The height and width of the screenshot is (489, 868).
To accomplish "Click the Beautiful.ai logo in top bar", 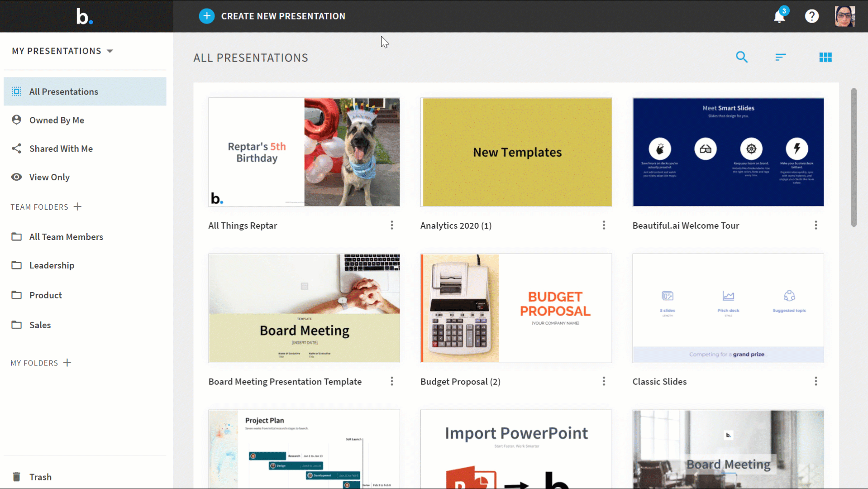I will [x=85, y=16].
